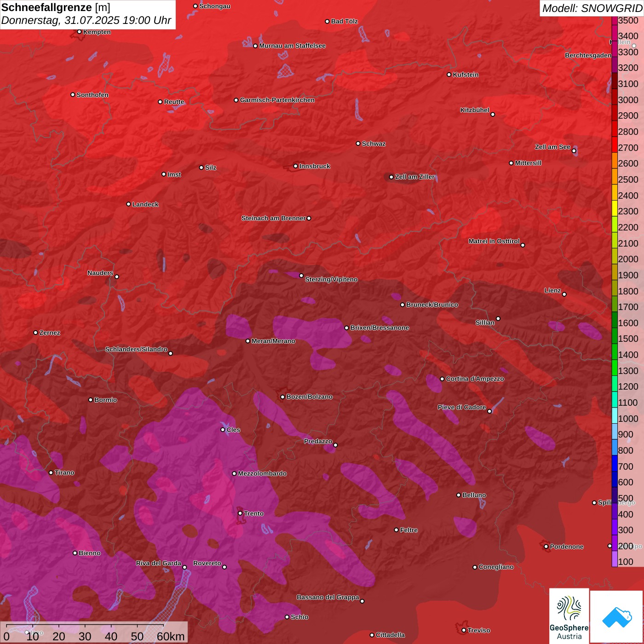Click the Kempten label
This screenshot has width=644, height=644.
click(x=97, y=32)
